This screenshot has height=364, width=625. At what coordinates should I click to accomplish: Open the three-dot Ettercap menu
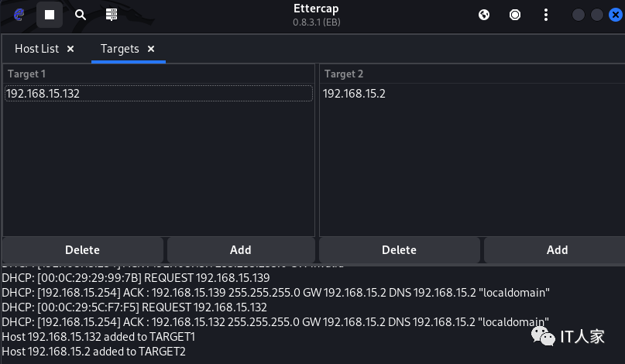tap(546, 15)
